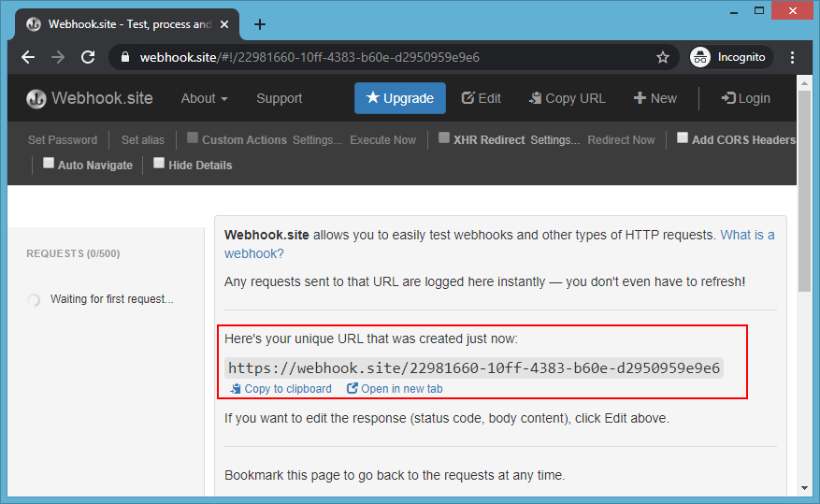View site info via padlock icon
The height and width of the screenshot is (504, 820).
pyautogui.click(x=125, y=57)
